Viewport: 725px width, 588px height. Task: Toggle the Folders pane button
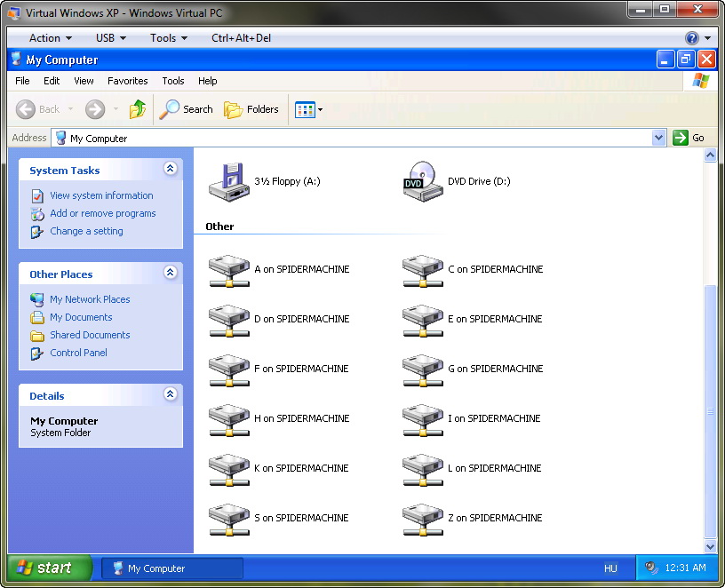[x=251, y=109]
